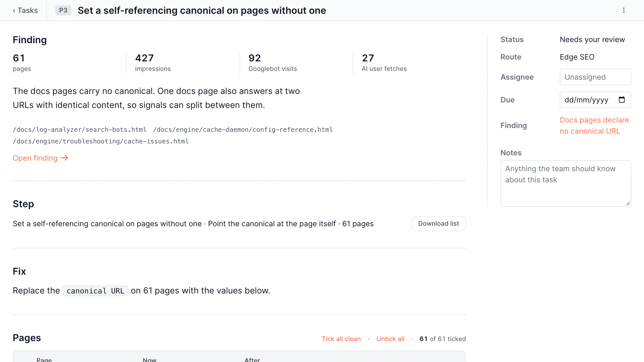This screenshot has height=362, width=644.
Task: Click the canonical URL code chip
Action: click(95, 291)
